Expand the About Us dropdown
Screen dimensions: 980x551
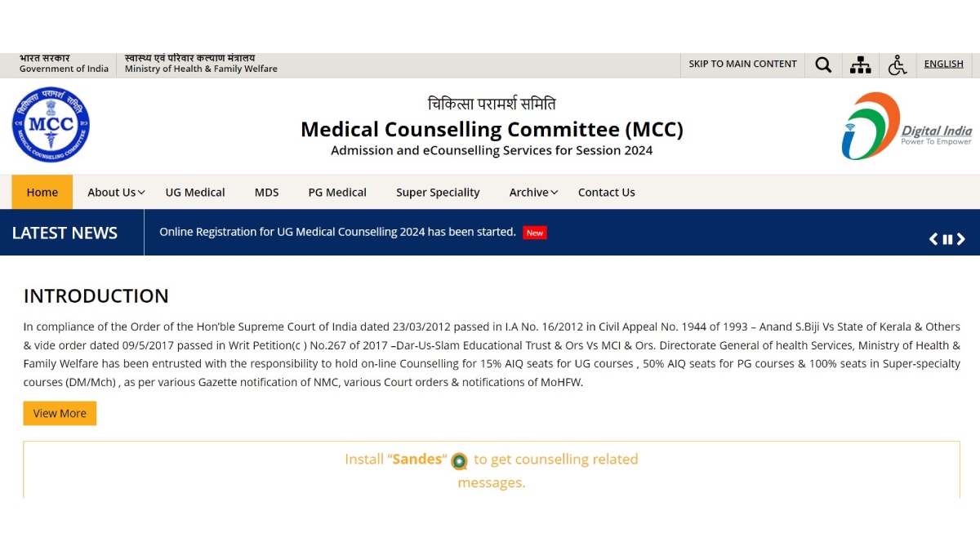tap(115, 192)
